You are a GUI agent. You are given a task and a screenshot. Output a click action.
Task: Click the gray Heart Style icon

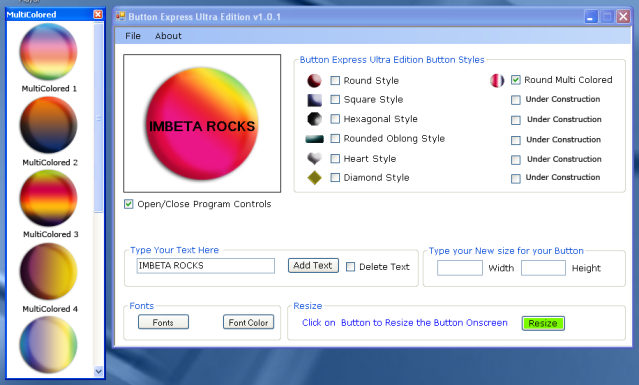(x=314, y=158)
